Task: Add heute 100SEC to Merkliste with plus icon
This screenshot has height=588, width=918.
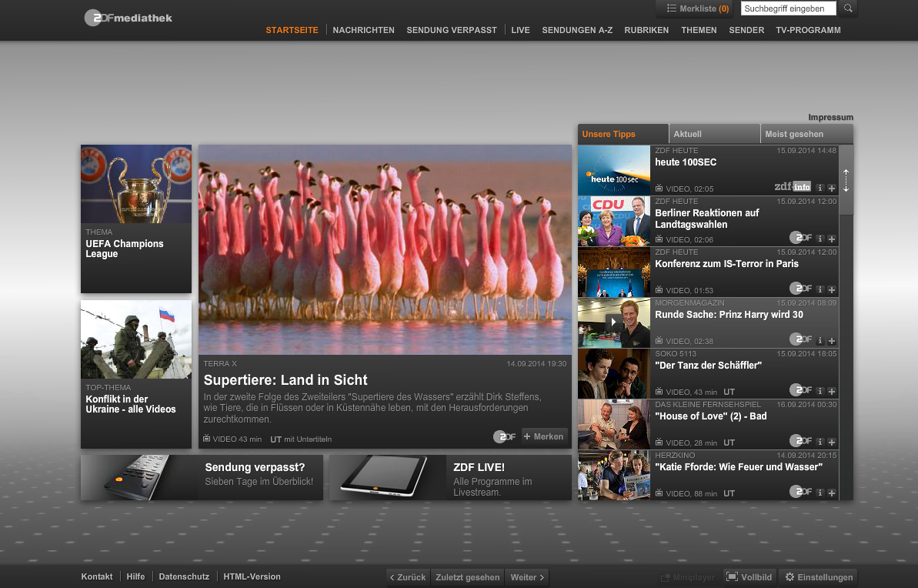Action: click(x=831, y=188)
